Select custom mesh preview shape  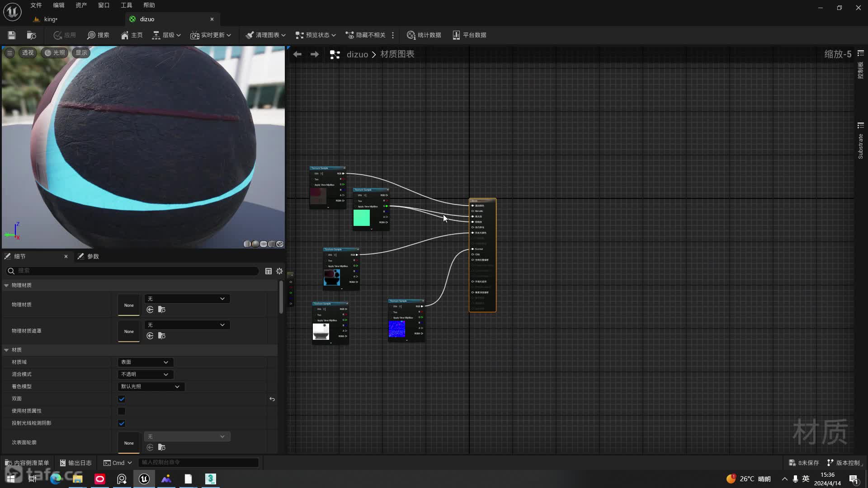pyautogui.click(x=280, y=244)
